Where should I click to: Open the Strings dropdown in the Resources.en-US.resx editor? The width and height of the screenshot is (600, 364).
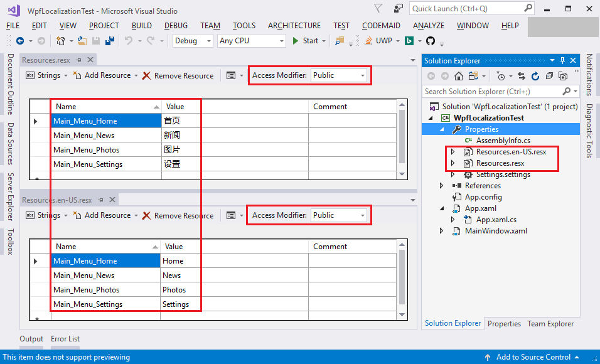[46, 215]
